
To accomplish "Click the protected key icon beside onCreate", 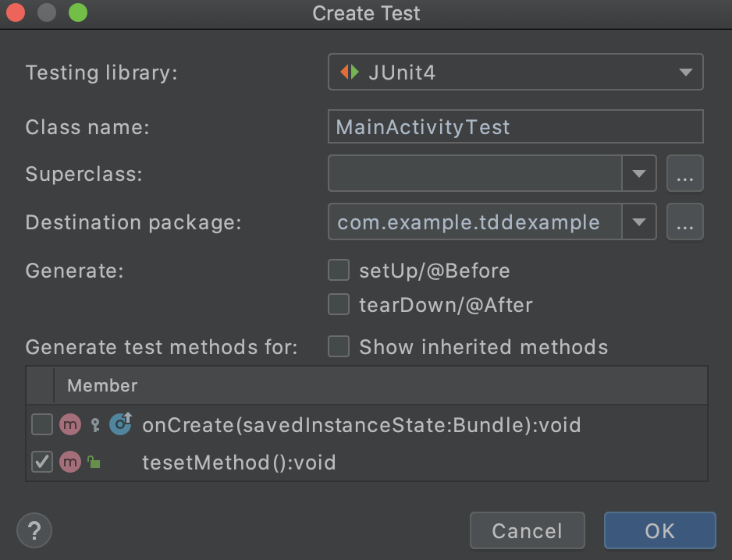I will (x=95, y=426).
